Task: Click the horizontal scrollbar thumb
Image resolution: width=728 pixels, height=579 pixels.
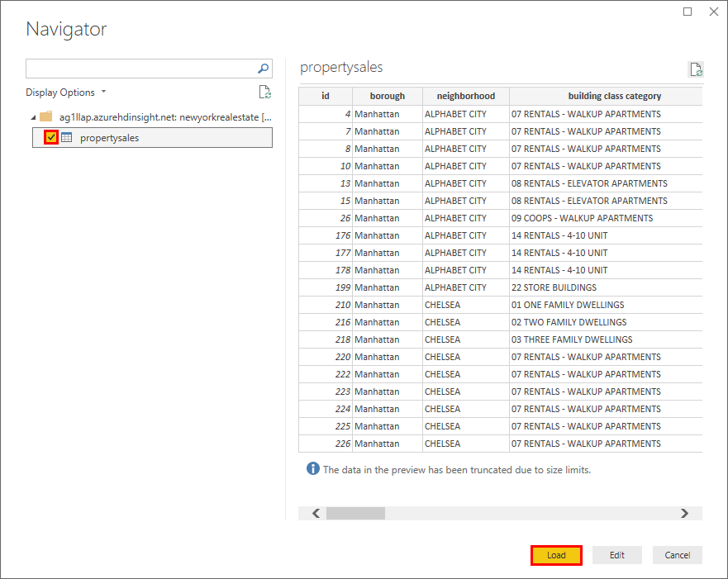Action: point(357,513)
